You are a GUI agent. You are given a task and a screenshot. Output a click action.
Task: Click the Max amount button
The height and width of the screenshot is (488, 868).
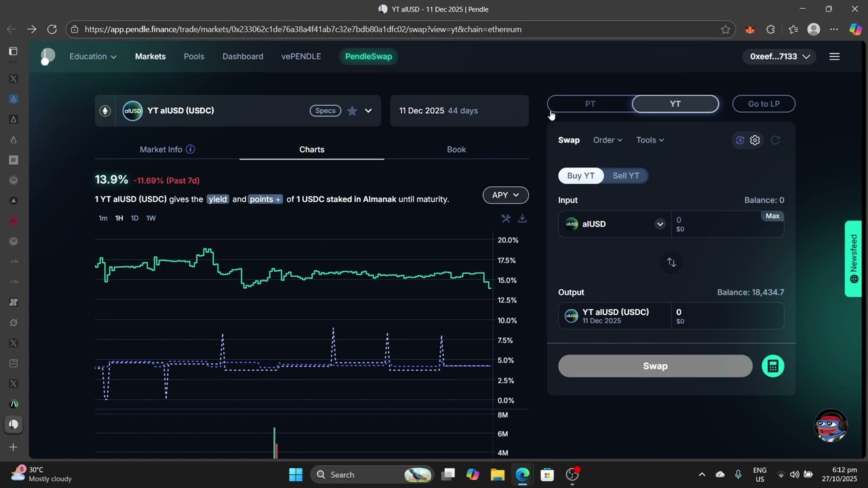(772, 216)
